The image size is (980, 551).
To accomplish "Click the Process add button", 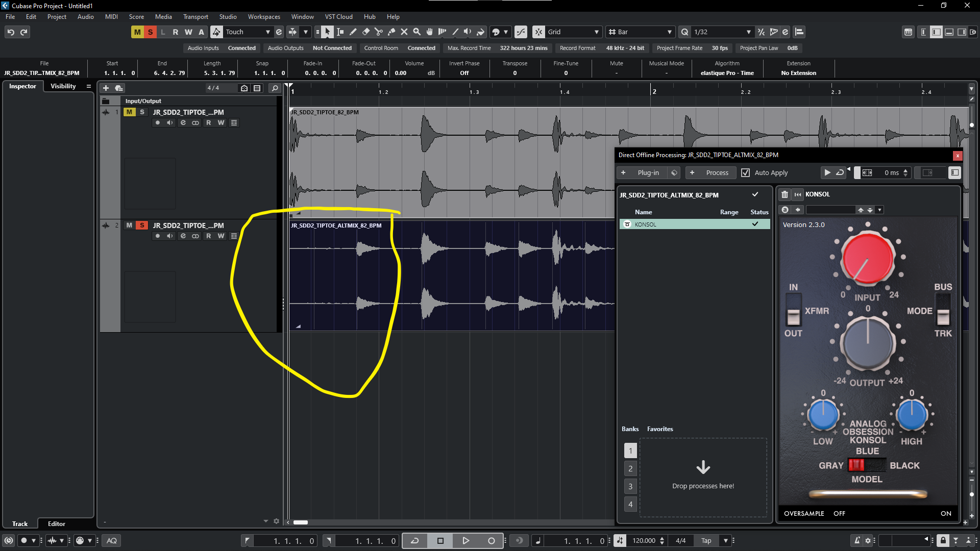I will point(710,173).
